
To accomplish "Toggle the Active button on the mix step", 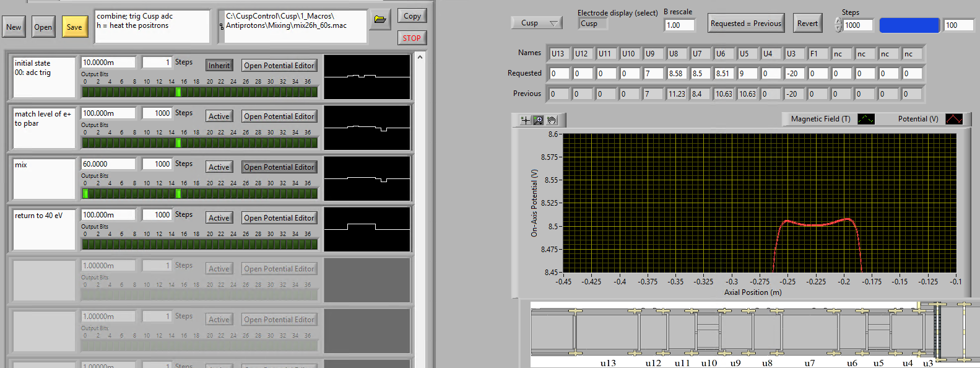I will point(219,167).
